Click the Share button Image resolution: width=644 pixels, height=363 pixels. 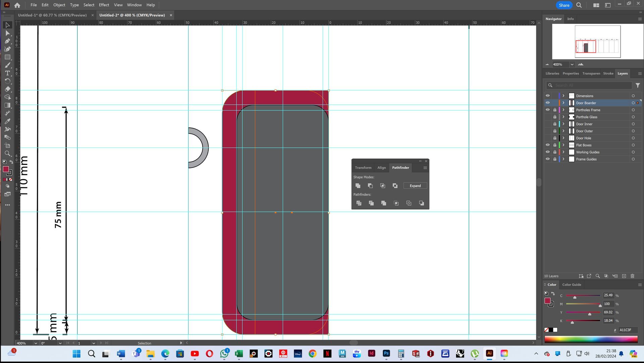(564, 5)
